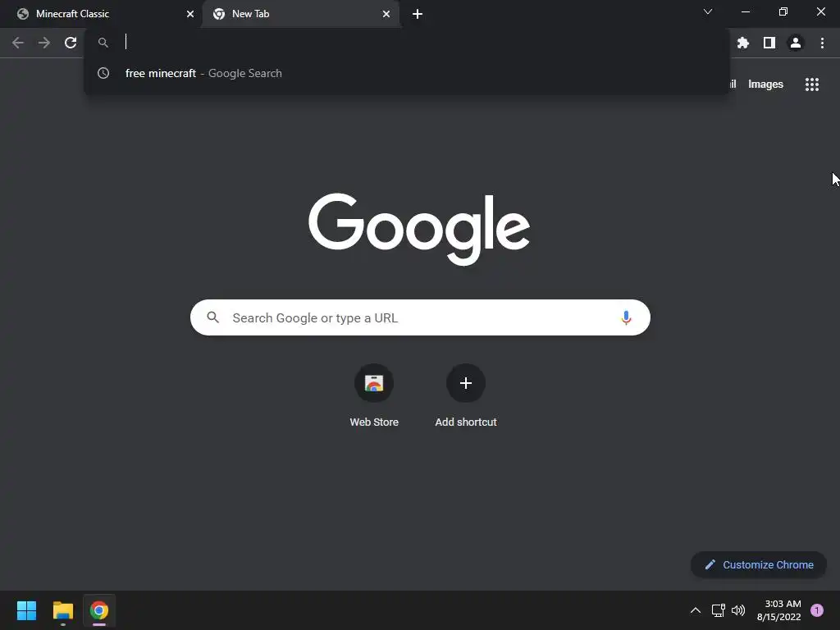The width and height of the screenshot is (840, 630).
Task: Open the notification badge in the tray
Action: coord(817,610)
